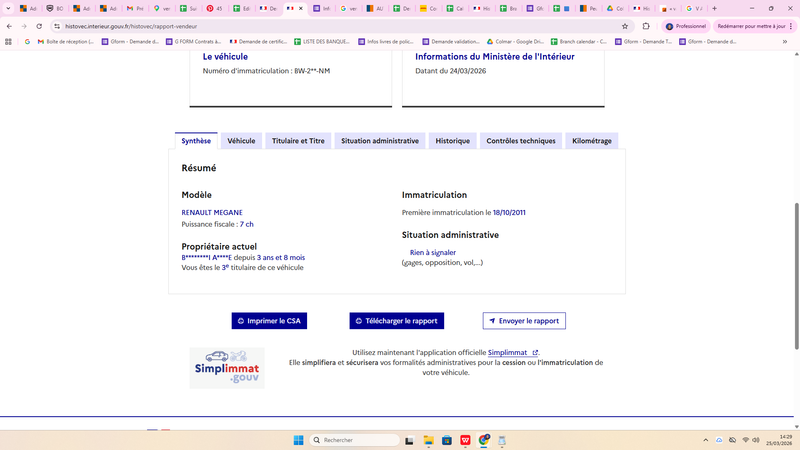Image resolution: width=800 pixels, height=450 pixels.
Task: Switch to the Pinterest 45 browser tab
Action: point(214,8)
